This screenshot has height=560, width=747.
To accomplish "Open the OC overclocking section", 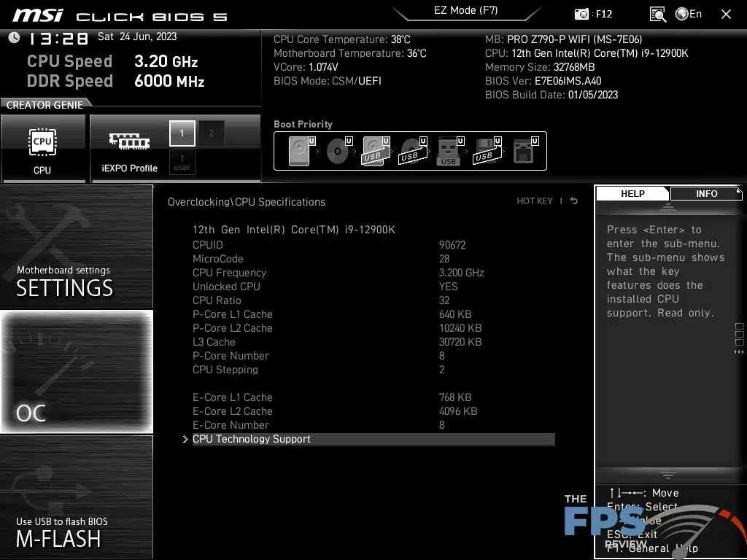I will tap(76, 371).
